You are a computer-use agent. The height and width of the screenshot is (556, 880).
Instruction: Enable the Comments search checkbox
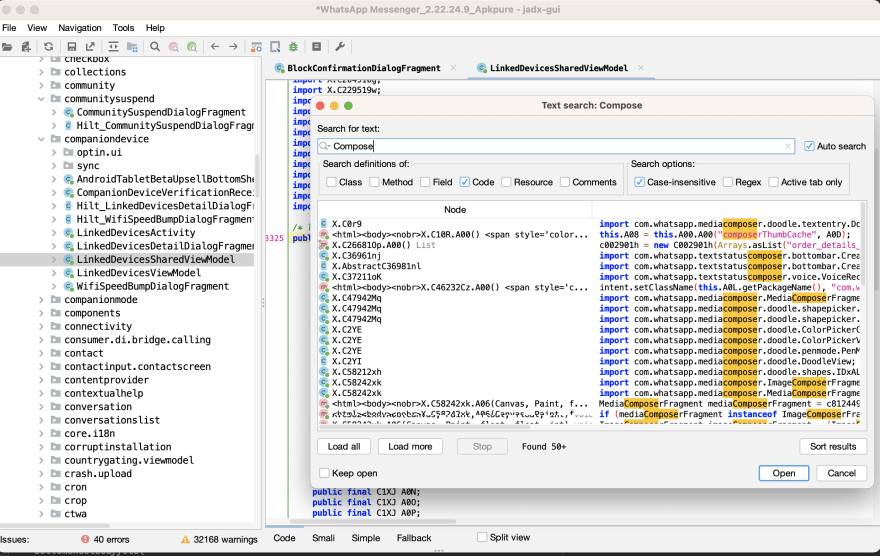point(565,182)
